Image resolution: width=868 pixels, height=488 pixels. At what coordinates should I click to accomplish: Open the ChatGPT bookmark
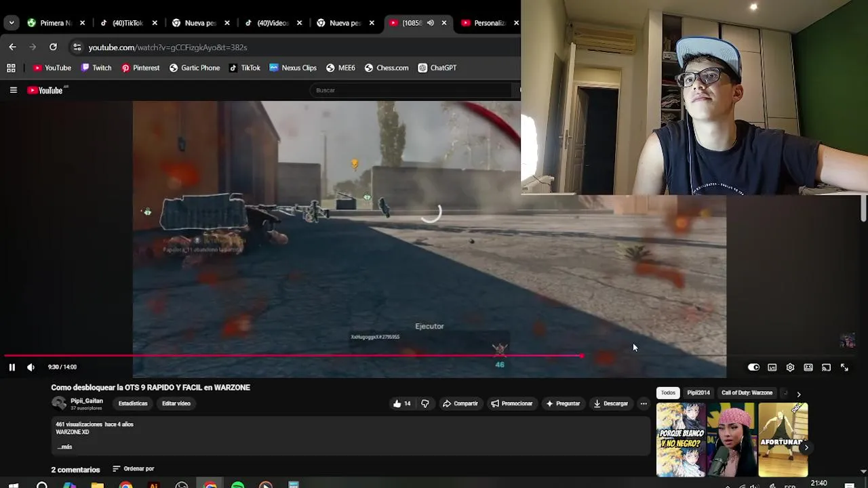pyautogui.click(x=437, y=68)
